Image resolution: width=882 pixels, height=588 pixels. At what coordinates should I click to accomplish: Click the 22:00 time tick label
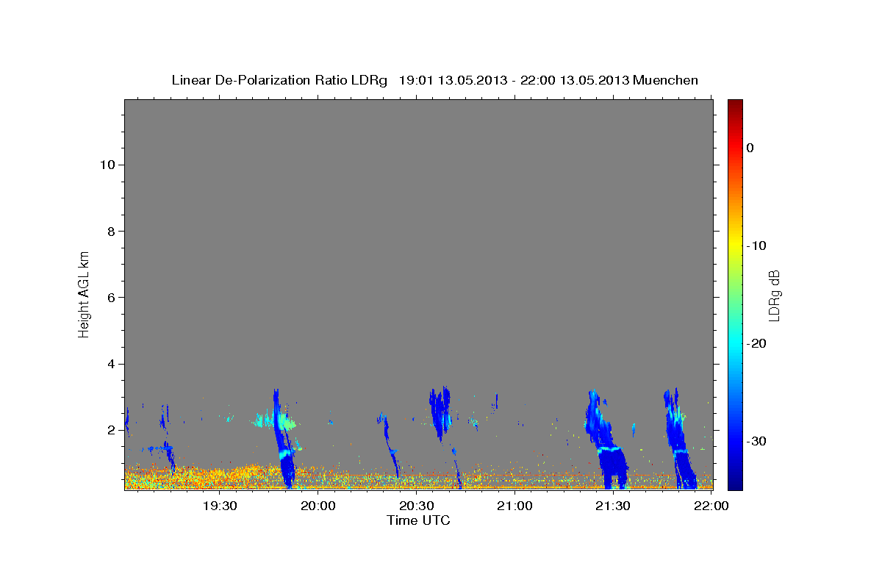(x=711, y=506)
